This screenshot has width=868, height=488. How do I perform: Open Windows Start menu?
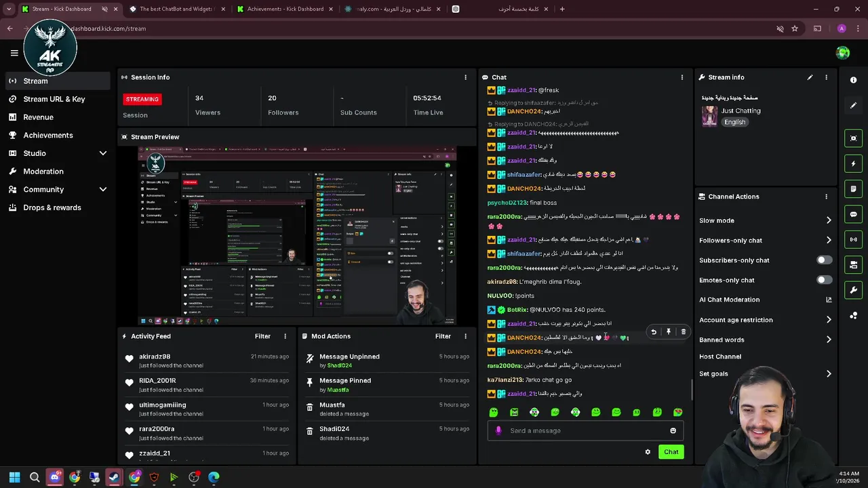[14, 477]
